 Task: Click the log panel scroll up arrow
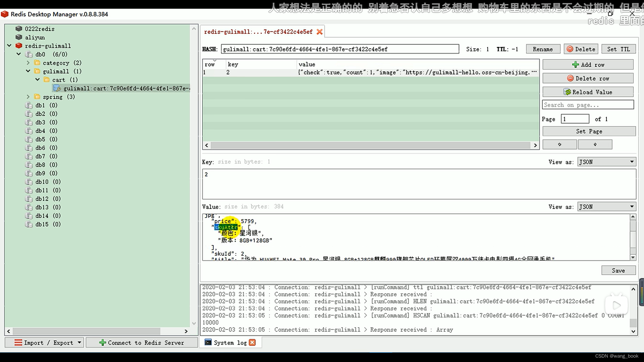tap(633, 289)
